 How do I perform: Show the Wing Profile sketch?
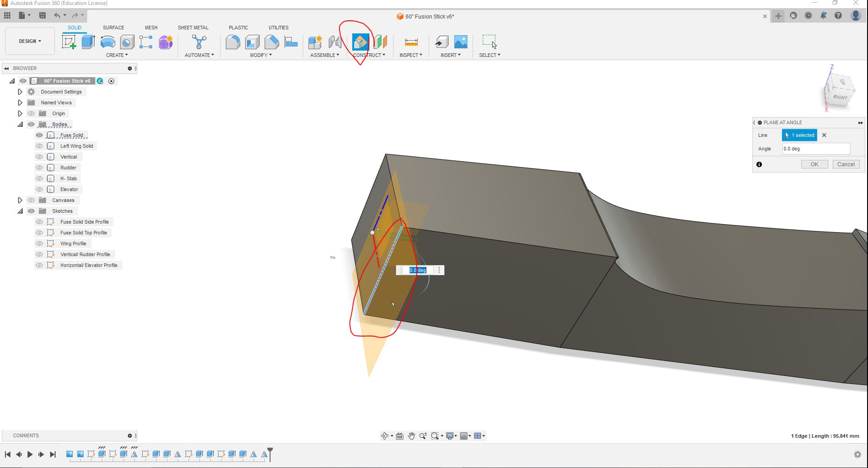click(39, 243)
